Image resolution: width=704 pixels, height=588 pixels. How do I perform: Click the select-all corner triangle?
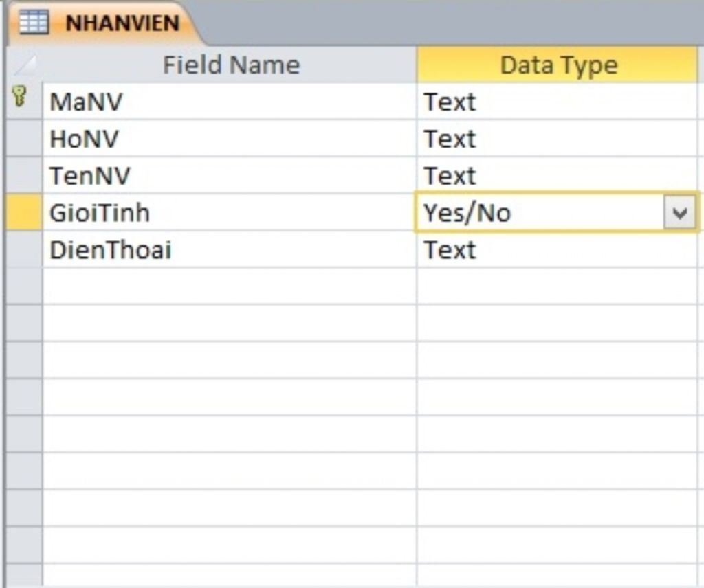tap(25, 65)
